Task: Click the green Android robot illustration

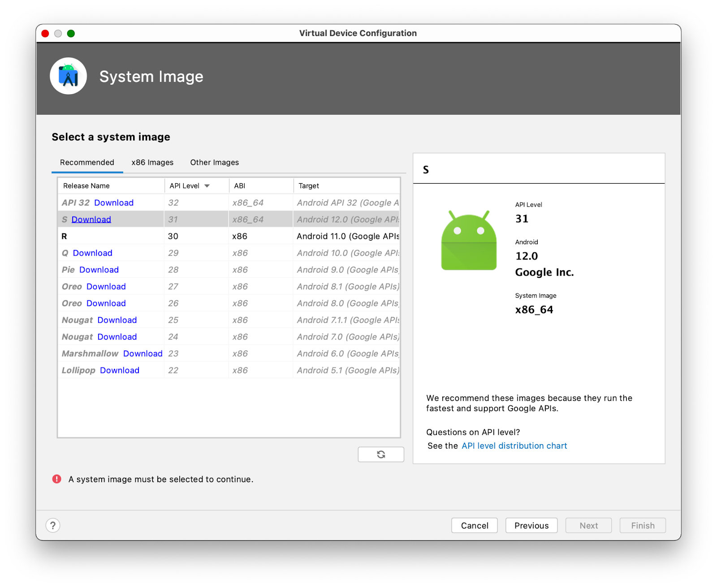Action: click(x=468, y=239)
